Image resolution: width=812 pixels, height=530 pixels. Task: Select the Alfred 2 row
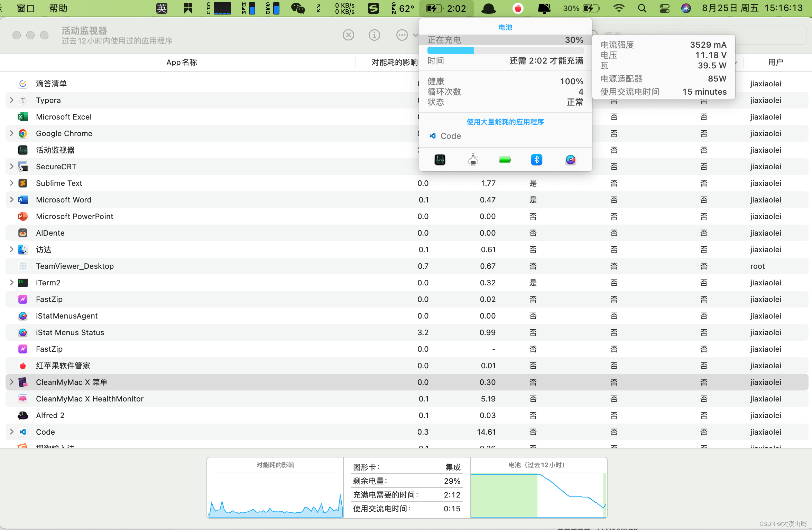coord(407,415)
